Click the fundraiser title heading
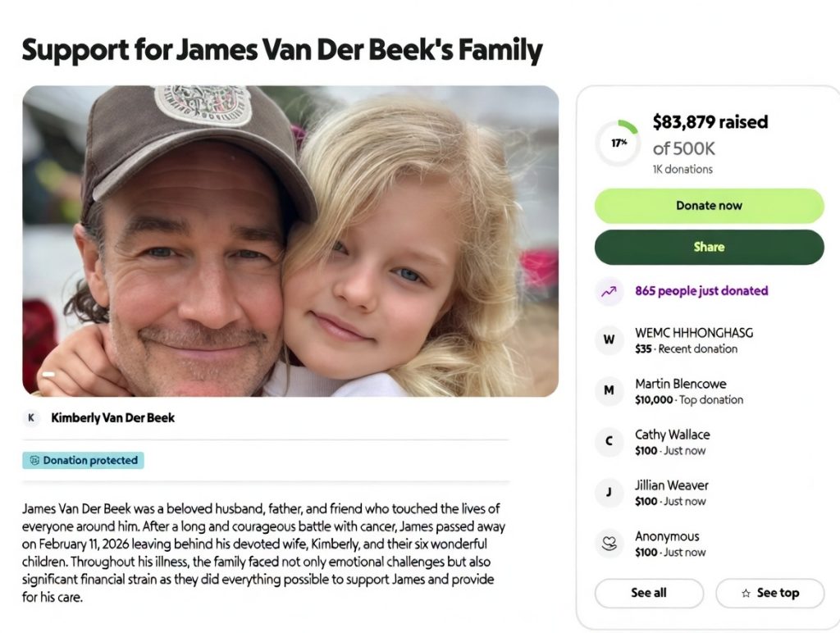Screen dimensions: 840x633 tap(281, 51)
